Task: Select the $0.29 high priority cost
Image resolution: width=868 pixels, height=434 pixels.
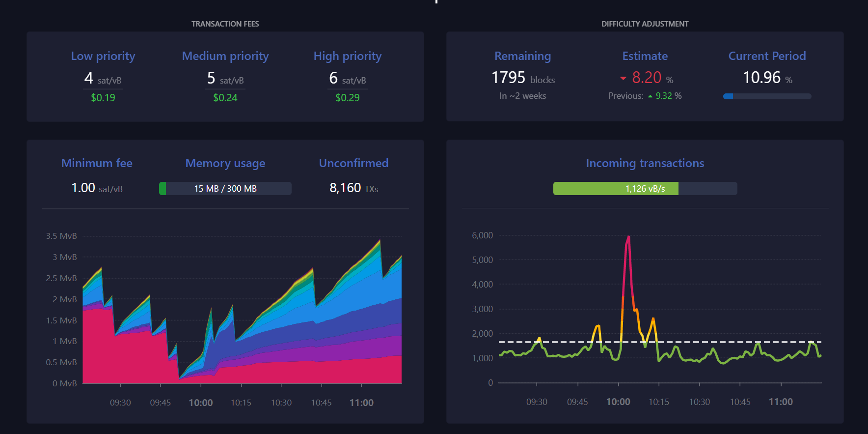Action: coord(348,98)
